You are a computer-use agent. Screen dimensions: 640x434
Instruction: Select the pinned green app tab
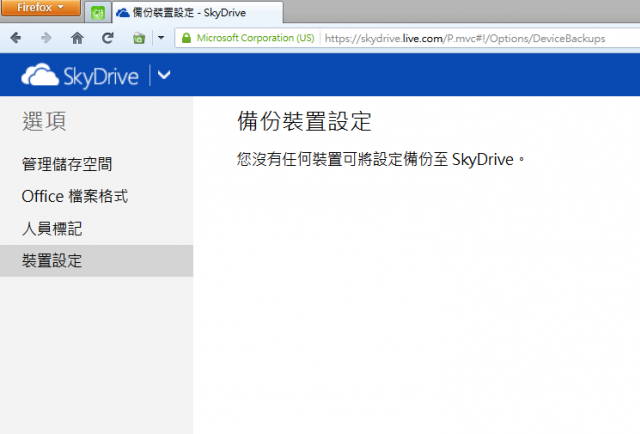(x=98, y=13)
